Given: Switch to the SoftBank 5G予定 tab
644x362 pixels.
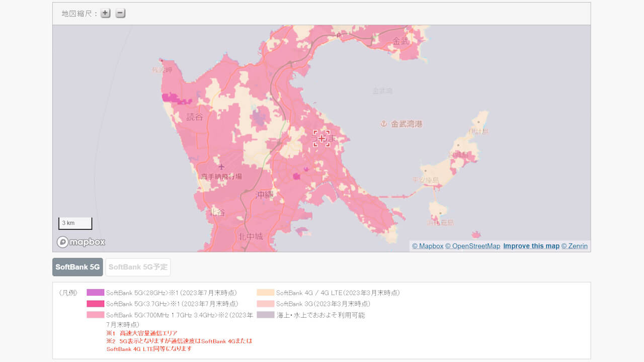Looking at the screenshot, I should (x=138, y=267).
